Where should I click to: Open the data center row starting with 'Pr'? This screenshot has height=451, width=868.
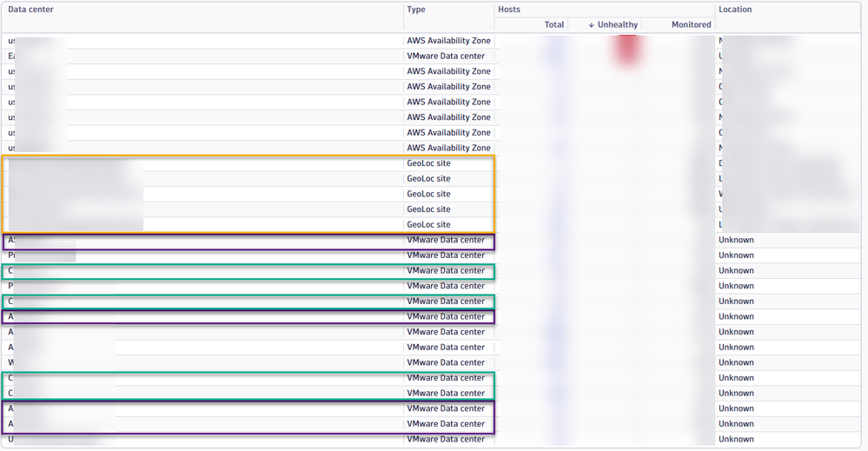(x=12, y=255)
